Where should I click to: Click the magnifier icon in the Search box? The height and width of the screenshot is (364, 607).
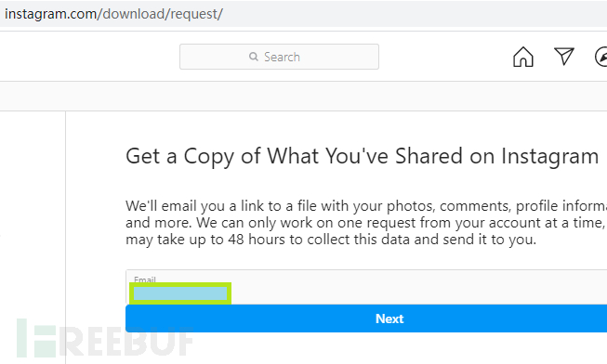point(254,57)
